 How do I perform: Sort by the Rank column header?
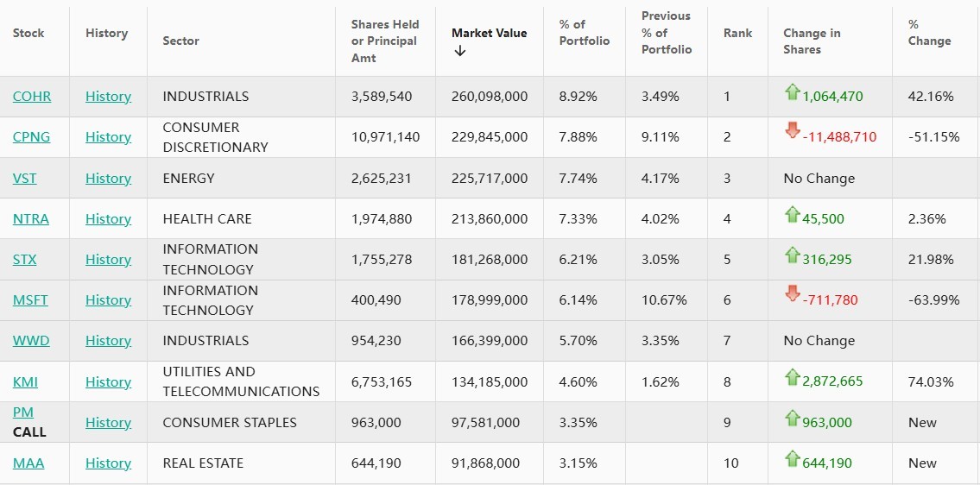pyautogui.click(x=737, y=33)
